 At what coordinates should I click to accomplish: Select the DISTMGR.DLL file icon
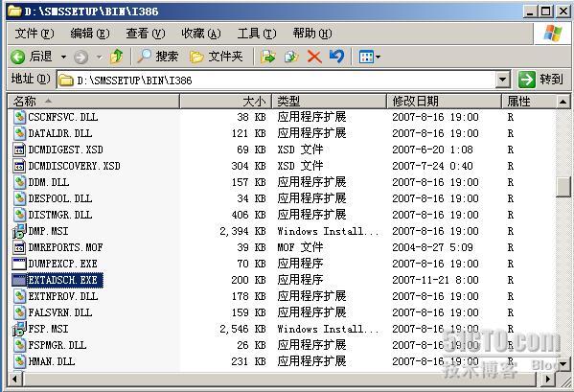pos(19,215)
